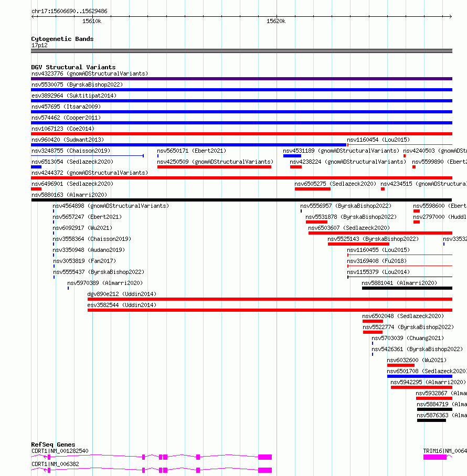
Task: Click nsv3053819 Fan2017 label
Action: tap(84, 261)
